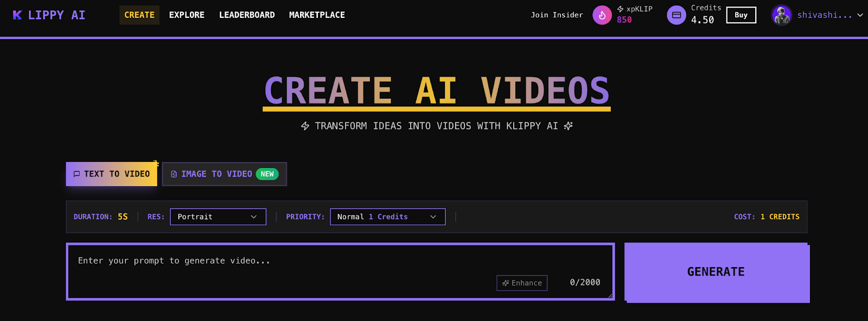Open the LEADERBOARD page
The width and height of the screenshot is (868, 321).
pyautogui.click(x=247, y=15)
